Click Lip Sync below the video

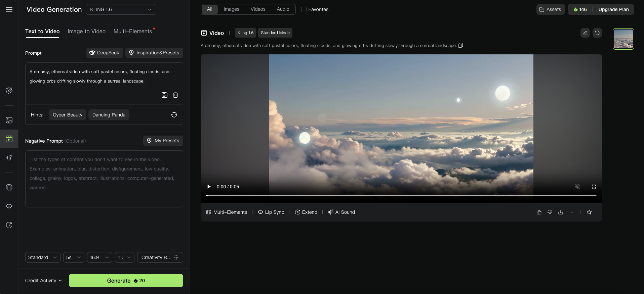pyautogui.click(x=271, y=212)
